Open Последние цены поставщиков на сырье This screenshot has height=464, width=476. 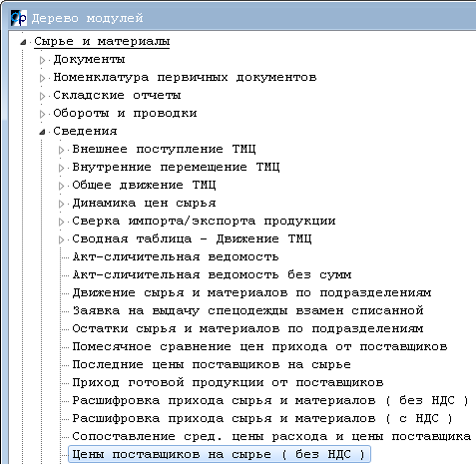(212, 365)
